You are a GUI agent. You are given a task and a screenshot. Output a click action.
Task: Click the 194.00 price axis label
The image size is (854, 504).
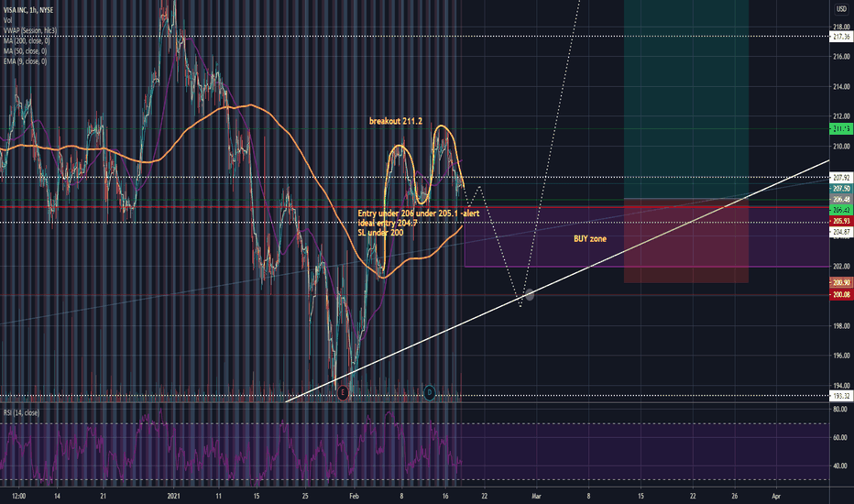point(841,385)
